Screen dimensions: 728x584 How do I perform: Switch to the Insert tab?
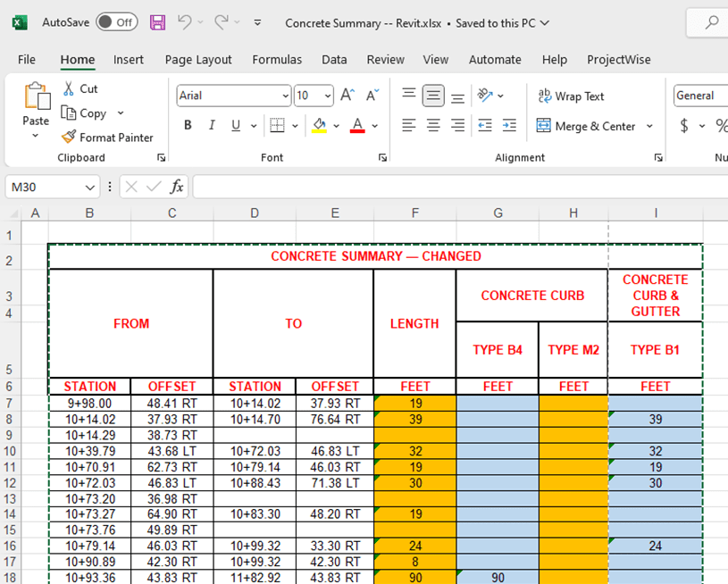[x=128, y=60]
